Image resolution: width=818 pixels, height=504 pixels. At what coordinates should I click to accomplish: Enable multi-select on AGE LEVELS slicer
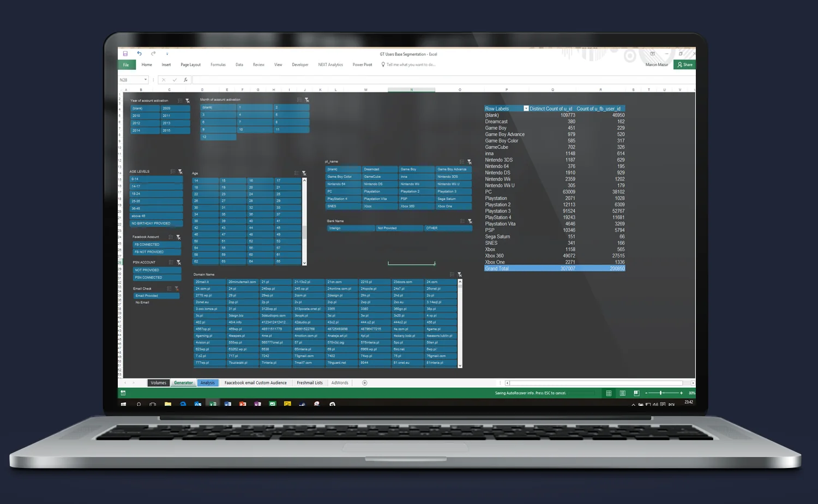[x=173, y=172]
